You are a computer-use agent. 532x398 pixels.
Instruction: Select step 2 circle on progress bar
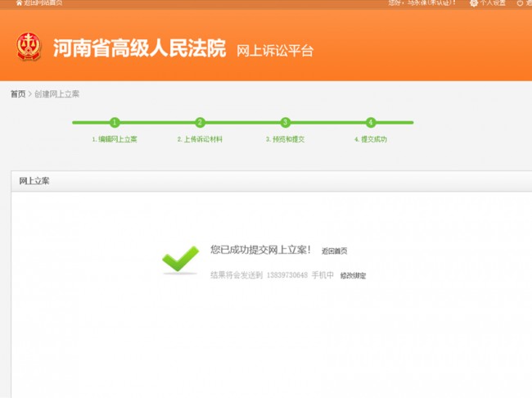click(201, 122)
